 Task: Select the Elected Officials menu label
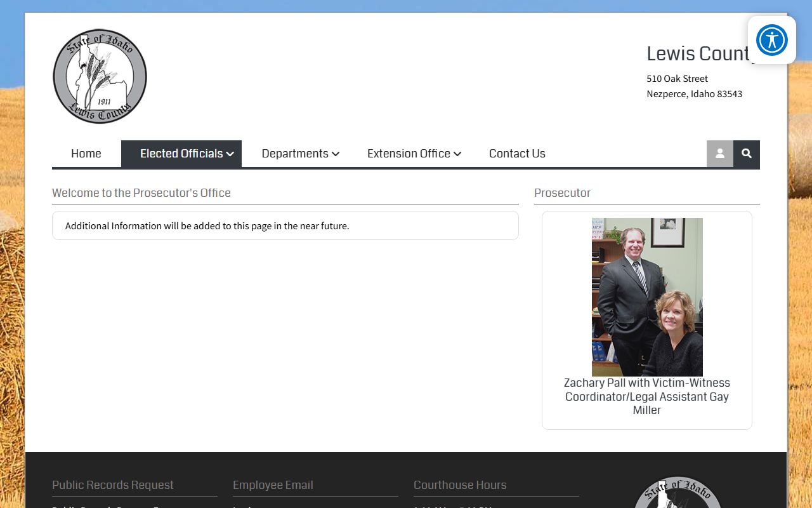[181, 154]
